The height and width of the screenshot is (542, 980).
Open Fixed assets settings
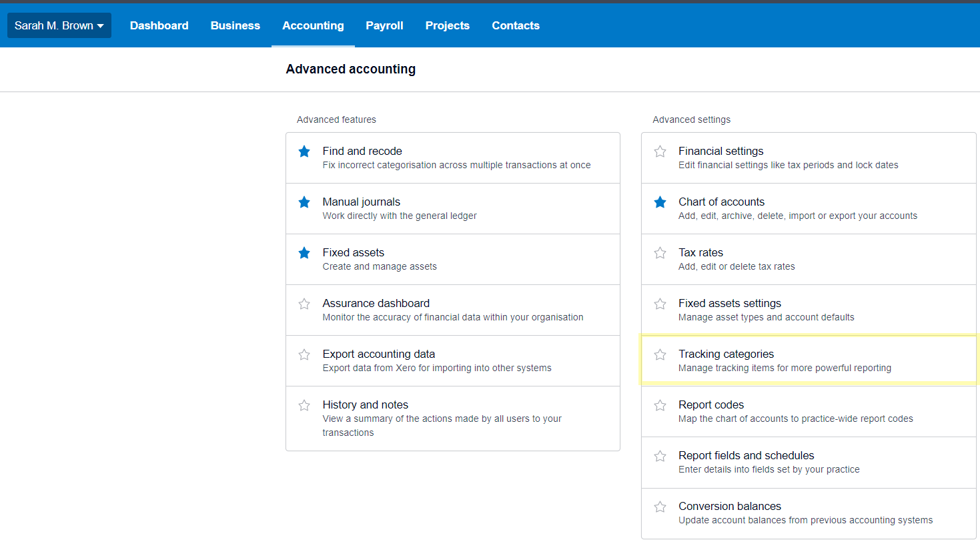point(809,310)
